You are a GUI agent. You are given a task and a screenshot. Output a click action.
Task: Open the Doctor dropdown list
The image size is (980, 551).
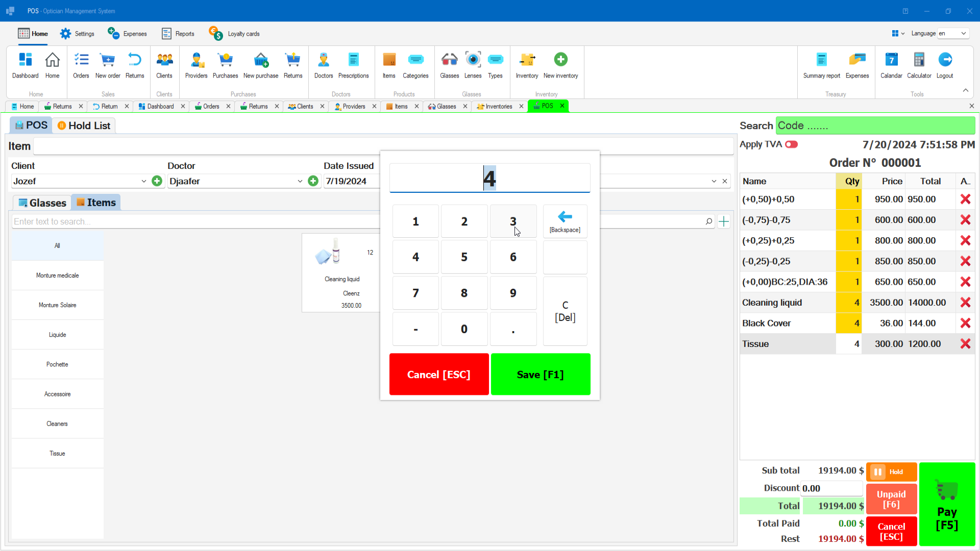pyautogui.click(x=300, y=181)
